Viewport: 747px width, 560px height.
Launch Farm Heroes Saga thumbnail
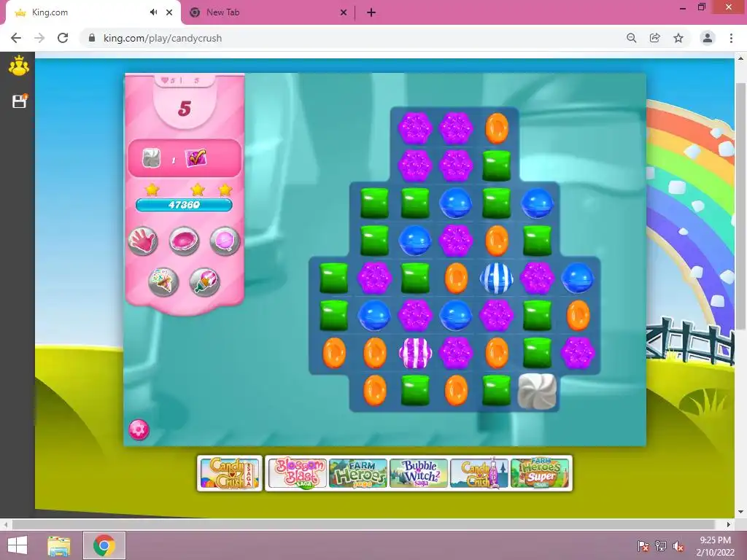(357, 472)
